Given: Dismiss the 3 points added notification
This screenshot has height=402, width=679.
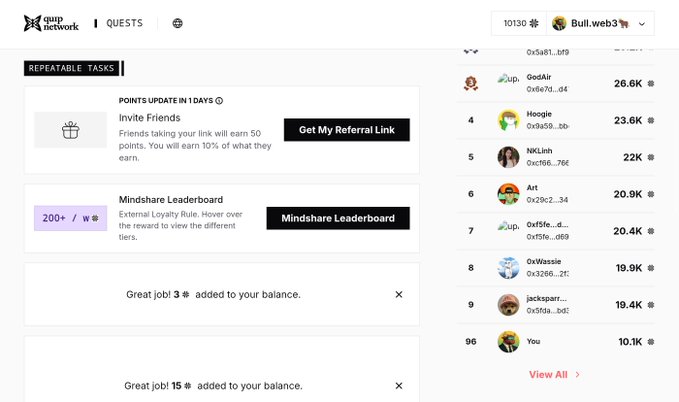Looking at the screenshot, I should click(x=399, y=295).
